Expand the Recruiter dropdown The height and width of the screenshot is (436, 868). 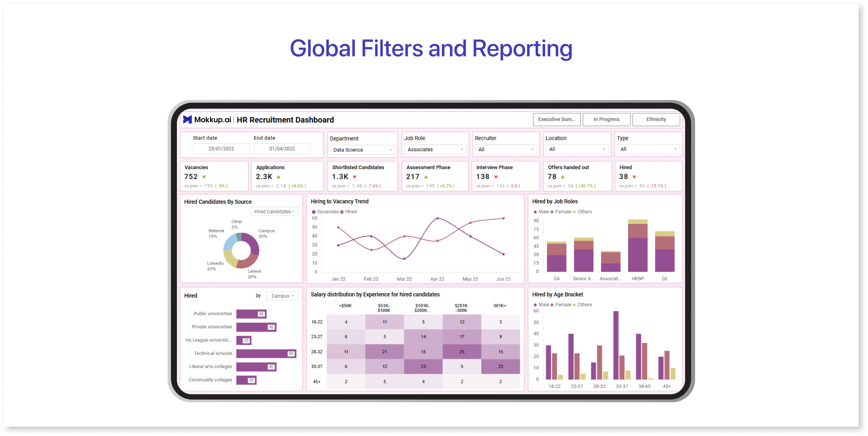(x=506, y=149)
